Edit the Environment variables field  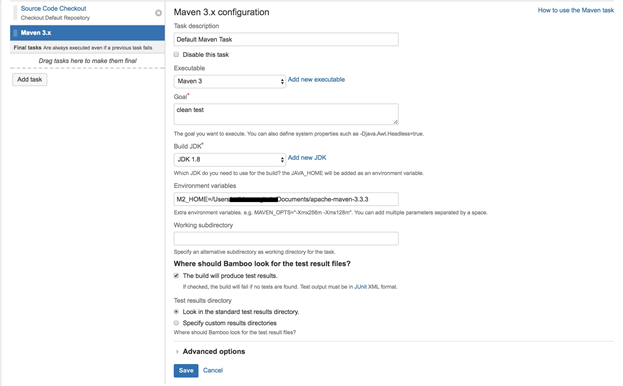coord(286,199)
